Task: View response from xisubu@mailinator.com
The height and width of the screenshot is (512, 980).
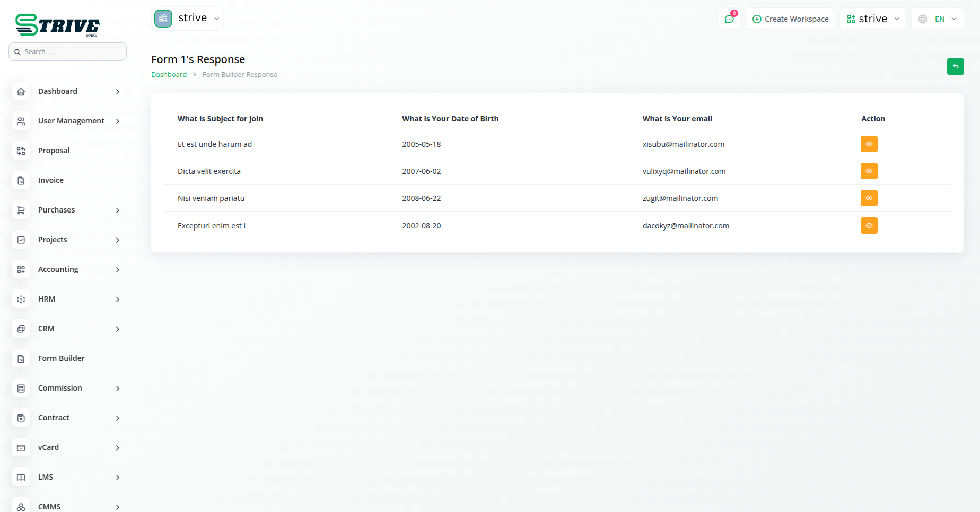Action: 869,144
